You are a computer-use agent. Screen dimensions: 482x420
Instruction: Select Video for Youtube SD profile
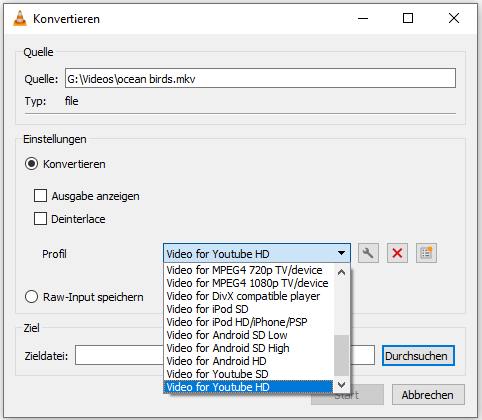coord(248,374)
